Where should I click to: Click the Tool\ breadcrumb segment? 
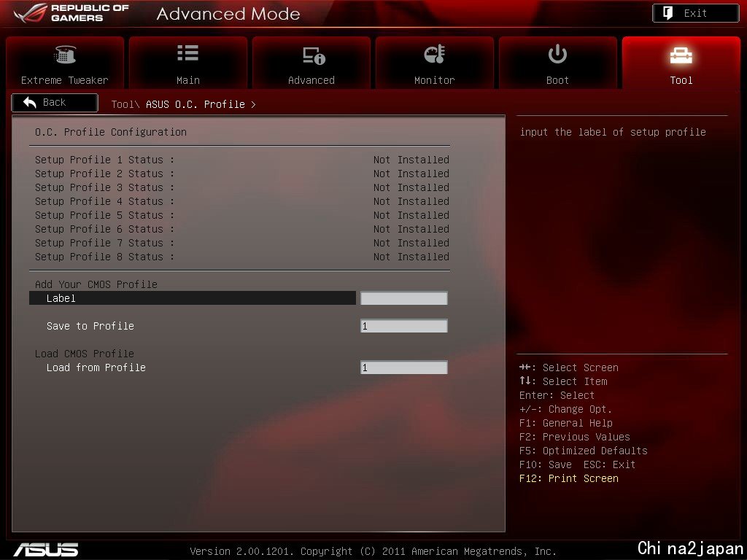click(125, 104)
